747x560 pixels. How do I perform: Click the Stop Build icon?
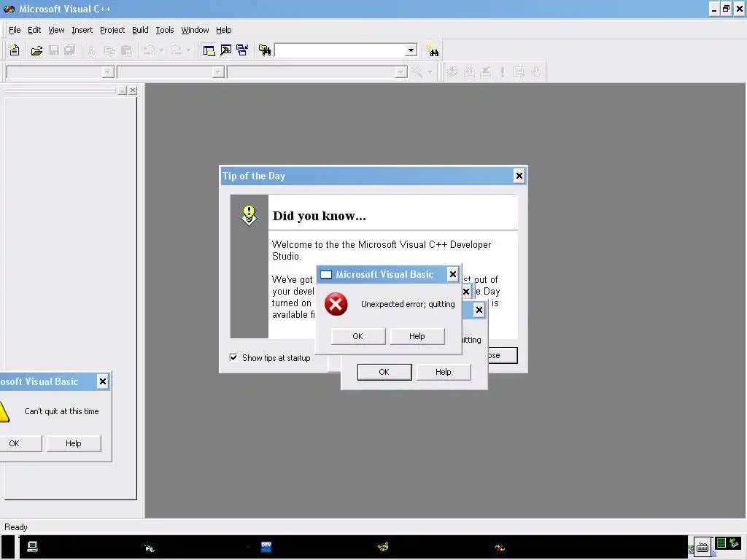[x=485, y=72]
